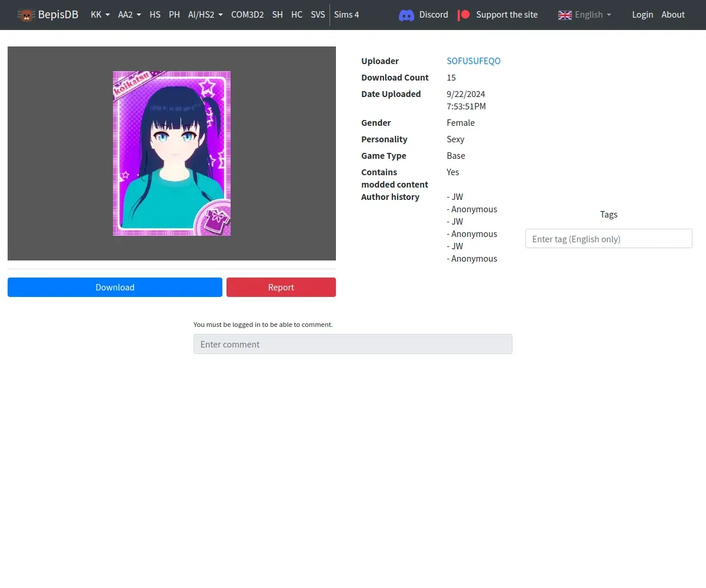Select the upload date 9/22/2024

[466, 94]
